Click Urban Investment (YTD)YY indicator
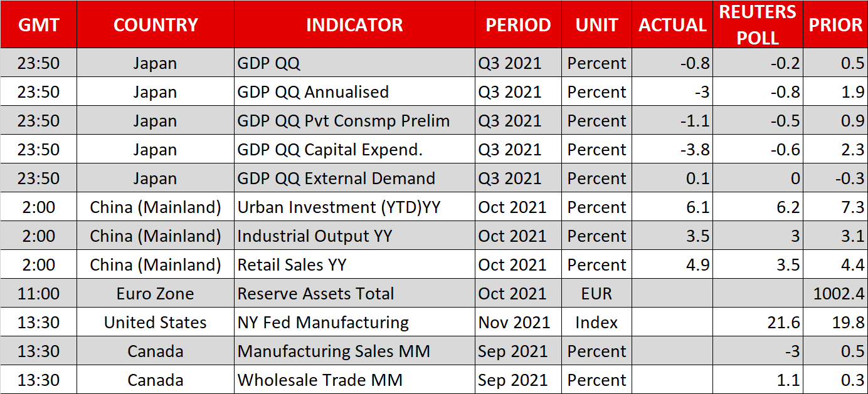868x394 pixels. pos(339,207)
